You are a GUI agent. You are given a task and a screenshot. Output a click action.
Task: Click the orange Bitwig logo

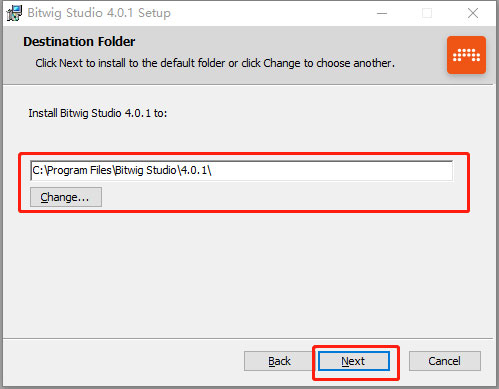tap(466, 55)
